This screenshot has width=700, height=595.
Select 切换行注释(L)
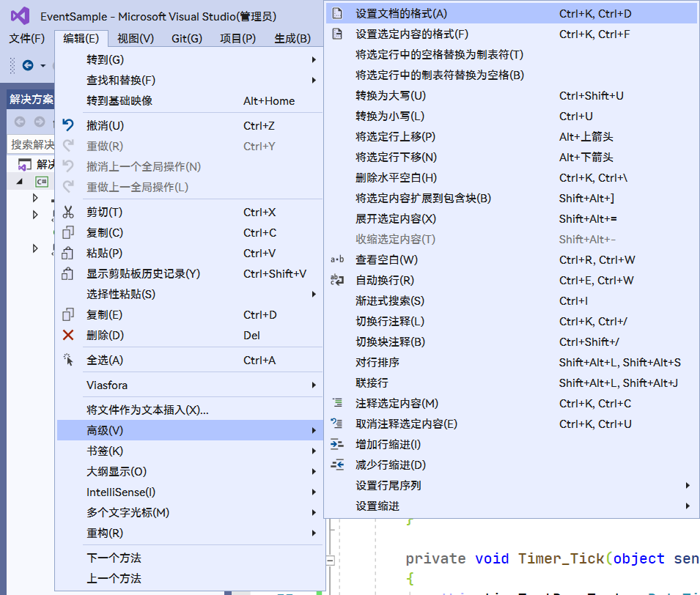click(x=511, y=322)
